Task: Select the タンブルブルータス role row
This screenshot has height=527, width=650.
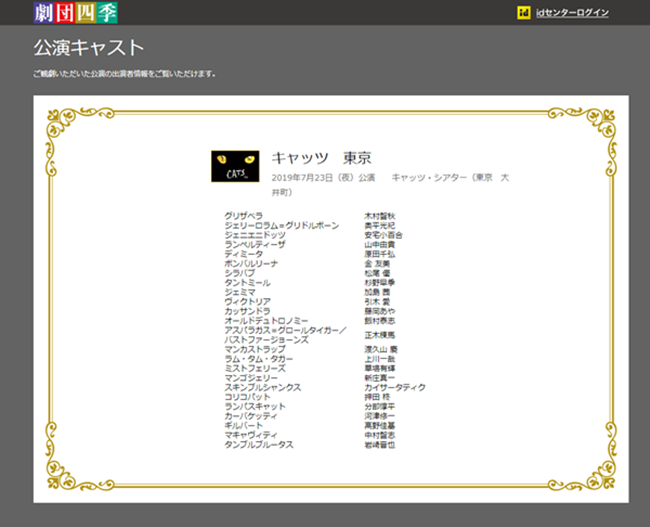Action: [x=259, y=444]
